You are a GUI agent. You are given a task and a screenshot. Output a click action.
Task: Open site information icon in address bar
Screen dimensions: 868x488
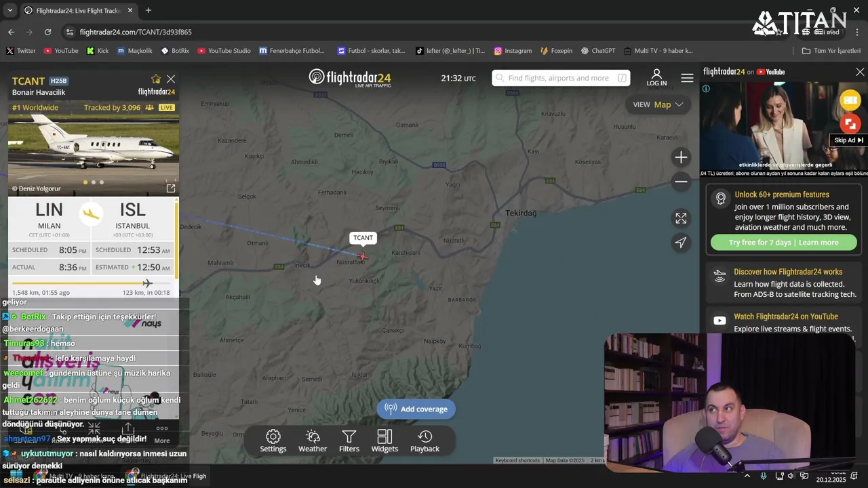click(69, 32)
